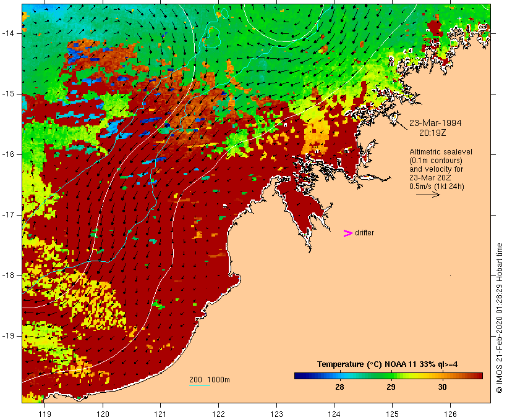Viewport: 507px width, 420px height.
Task: Click the date label 23-Mar-1994
Action: click(x=435, y=123)
